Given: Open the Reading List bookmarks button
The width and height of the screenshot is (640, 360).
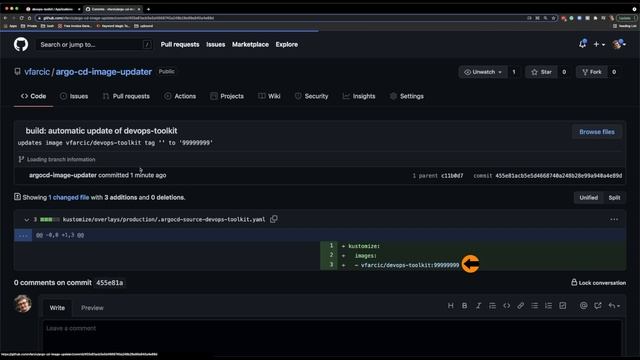Looking at the screenshot, I should (624, 26).
